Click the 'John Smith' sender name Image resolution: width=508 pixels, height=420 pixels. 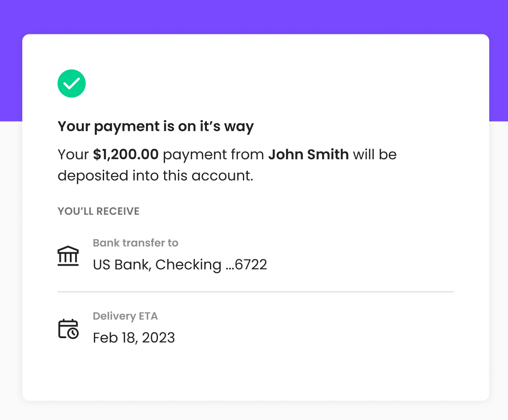click(x=308, y=154)
